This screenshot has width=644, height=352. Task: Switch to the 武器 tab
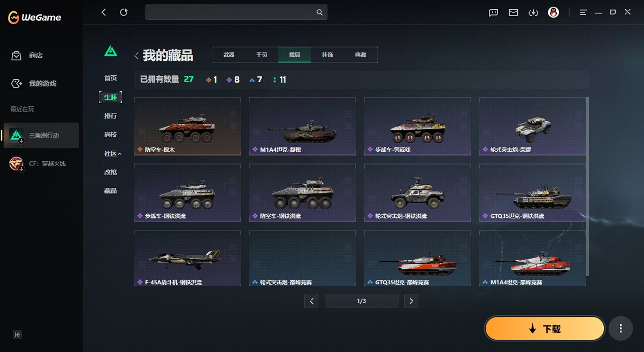(229, 54)
